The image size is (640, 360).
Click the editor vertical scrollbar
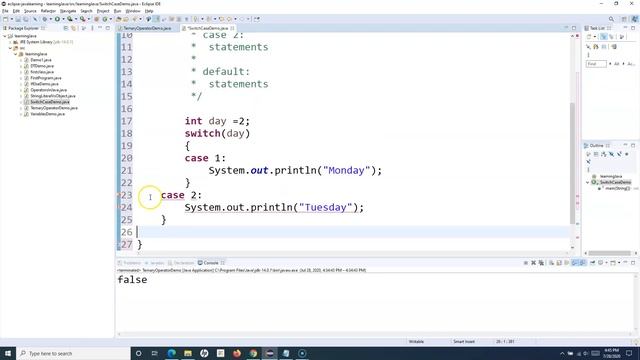(573, 163)
